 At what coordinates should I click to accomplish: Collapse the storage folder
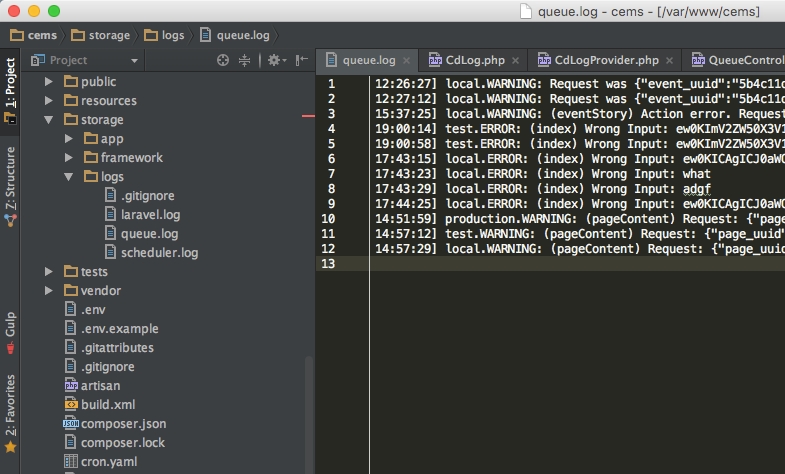pyautogui.click(x=47, y=120)
